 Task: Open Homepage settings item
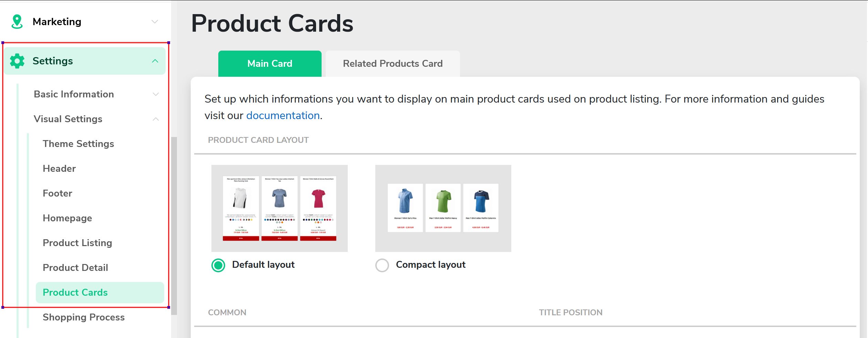click(x=67, y=218)
